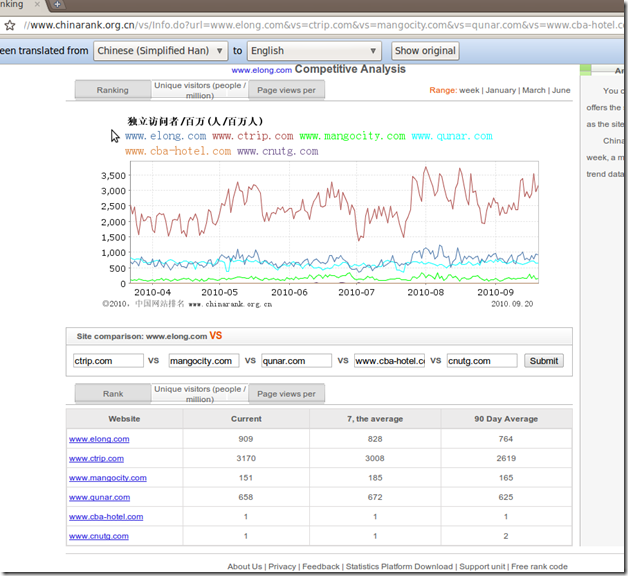Switch to the lower Rank tab

click(x=112, y=394)
